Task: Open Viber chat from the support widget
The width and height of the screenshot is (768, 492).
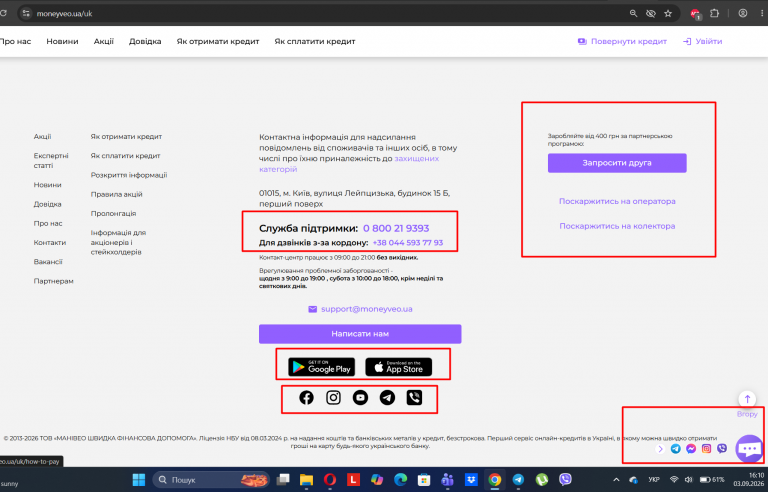Action: tap(722, 448)
